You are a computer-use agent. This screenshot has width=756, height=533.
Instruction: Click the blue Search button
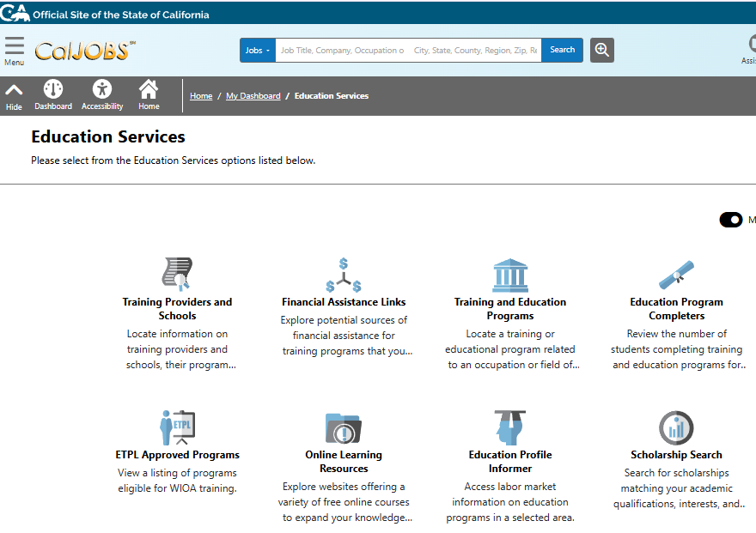tap(562, 50)
